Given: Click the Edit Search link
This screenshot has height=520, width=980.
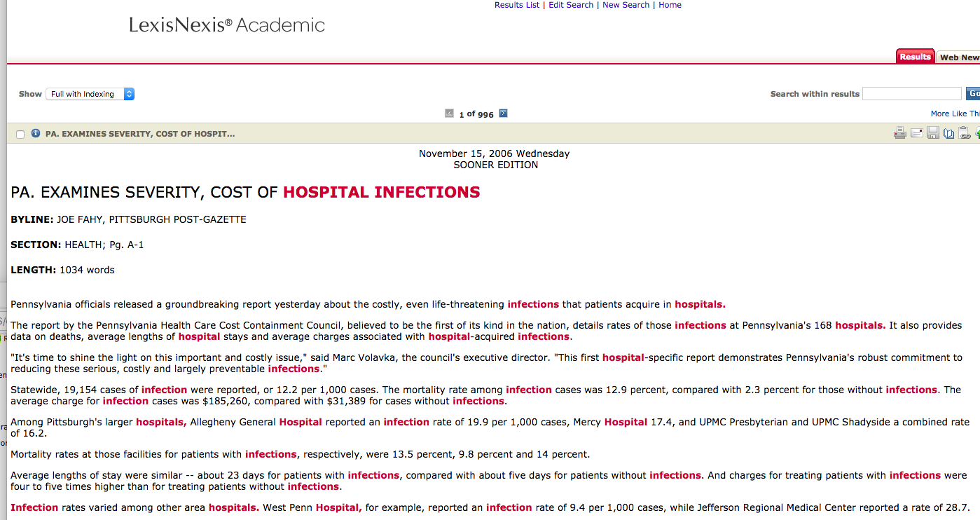Looking at the screenshot, I should click(571, 5).
